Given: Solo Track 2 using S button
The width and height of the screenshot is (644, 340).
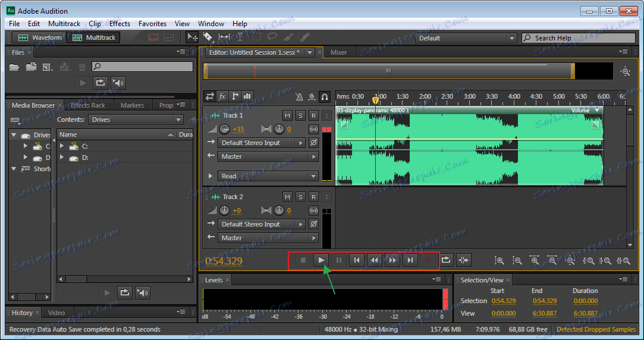Looking at the screenshot, I should point(300,197).
